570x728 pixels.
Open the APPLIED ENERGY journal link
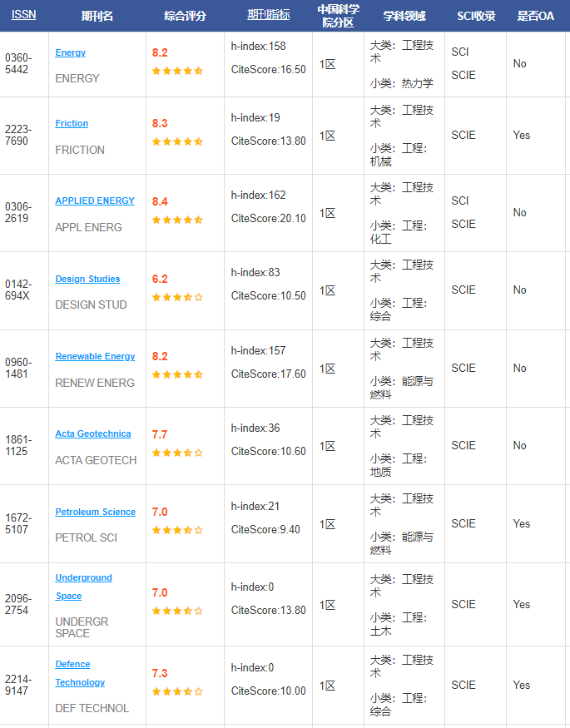click(95, 201)
